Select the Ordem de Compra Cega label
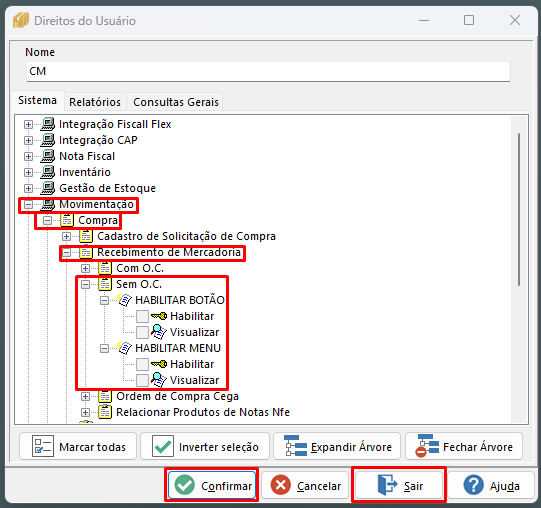Image resolution: width=541 pixels, height=508 pixels. [x=177, y=396]
